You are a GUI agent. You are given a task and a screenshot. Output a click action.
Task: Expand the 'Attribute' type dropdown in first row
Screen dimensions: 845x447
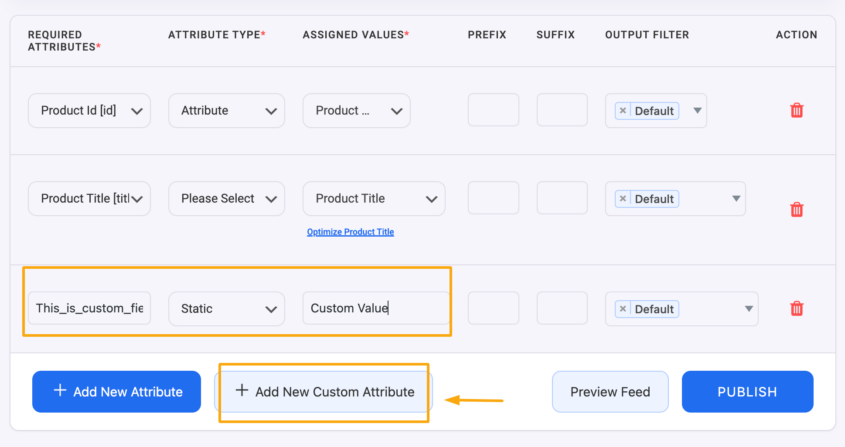(x=226, y=110)
